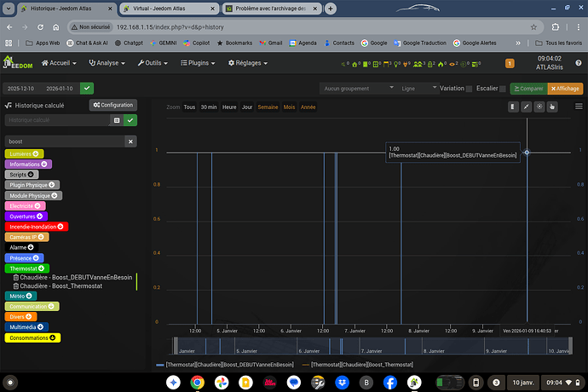Screen dimensions: 588x392
Task: Click the orange notification badge showing 1
Action: [510, 62]
